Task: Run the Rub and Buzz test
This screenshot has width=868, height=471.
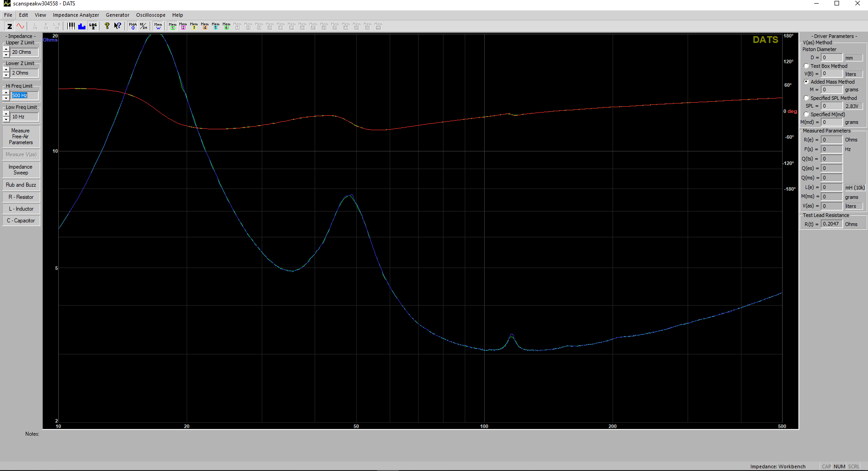Action: coord(21,185)
